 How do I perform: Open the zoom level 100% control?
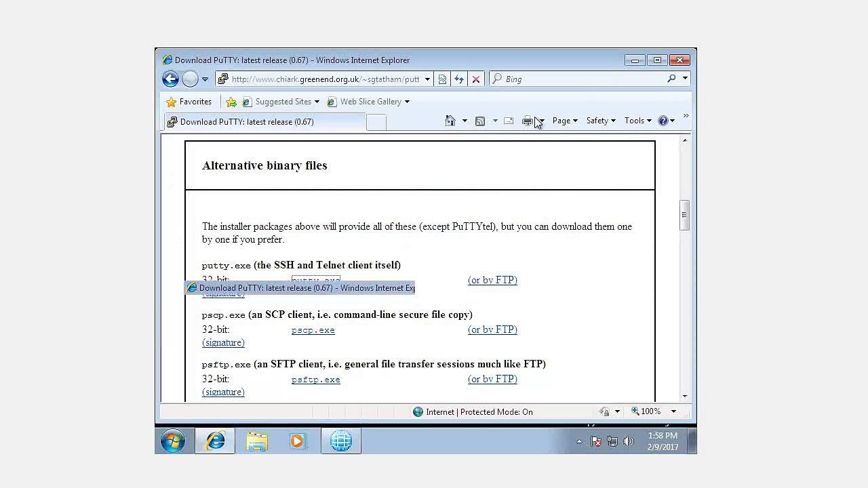pyautogui.click(x=646, y=411)
